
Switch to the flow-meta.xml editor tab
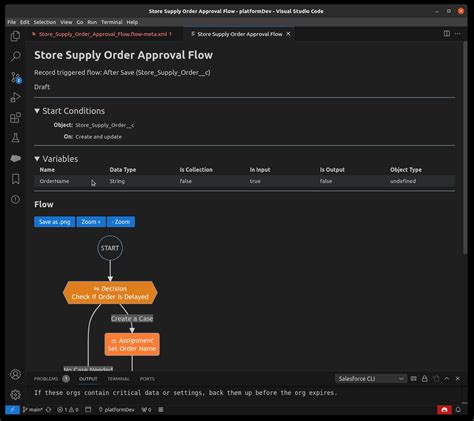pos(104,34)
